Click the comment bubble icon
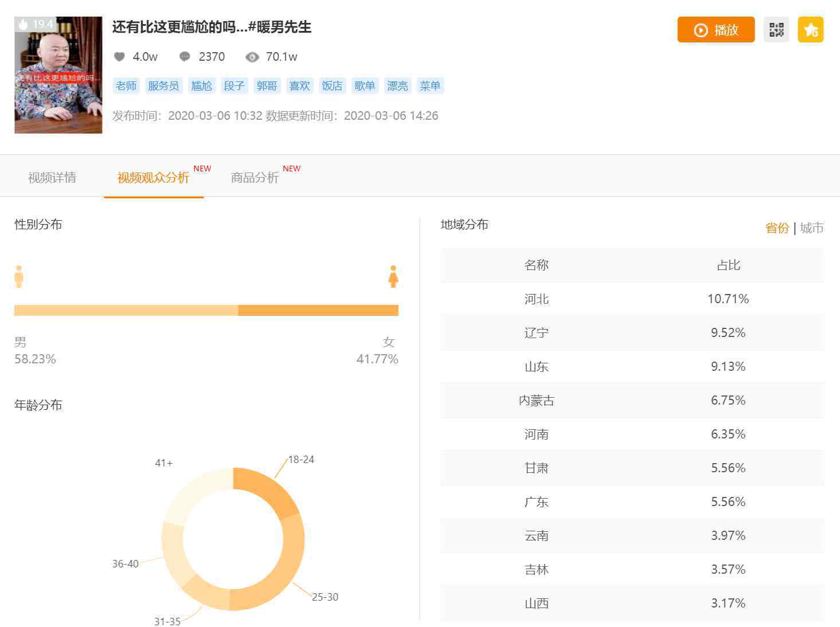Image resolution: width=840 pixels, height=627 pixels. tap(185, 57)
